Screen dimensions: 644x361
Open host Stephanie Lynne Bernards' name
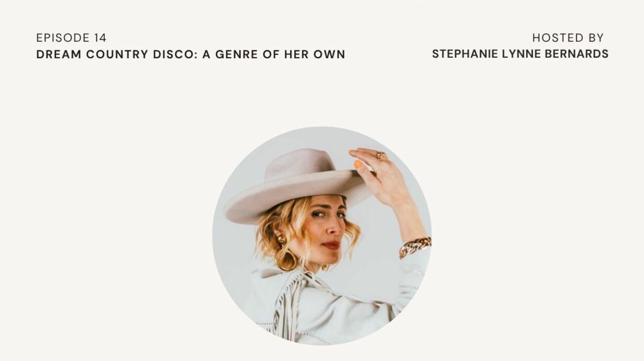(520, 54)
